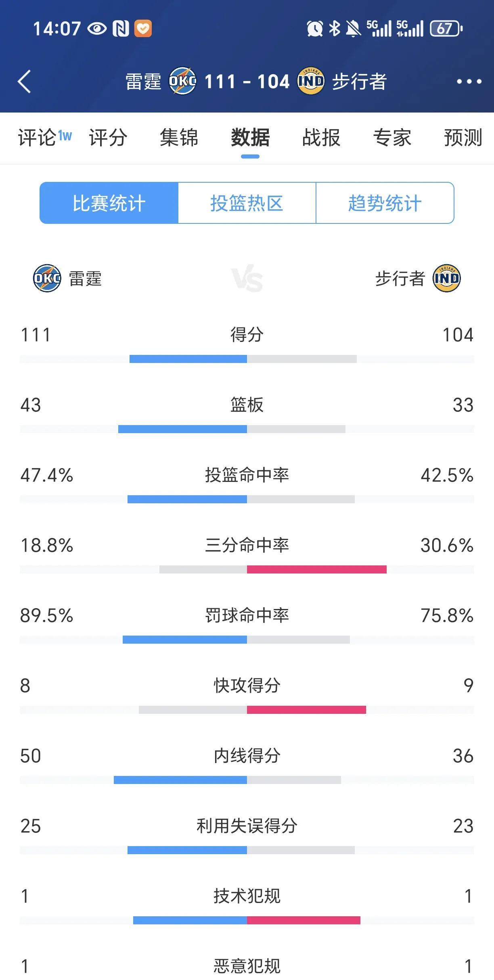Tap the 步行者 team name in header
Screen dimensions: 494x980
(x=360, y=81)
